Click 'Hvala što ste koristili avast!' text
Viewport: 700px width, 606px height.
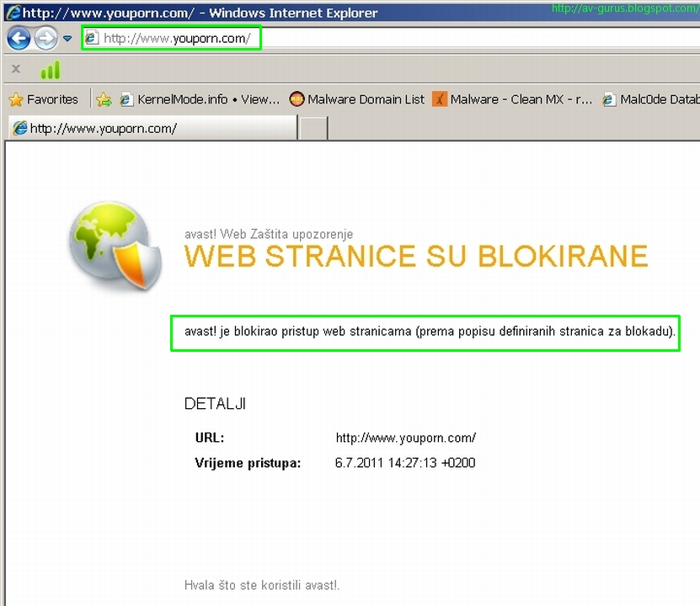point(262,585)
